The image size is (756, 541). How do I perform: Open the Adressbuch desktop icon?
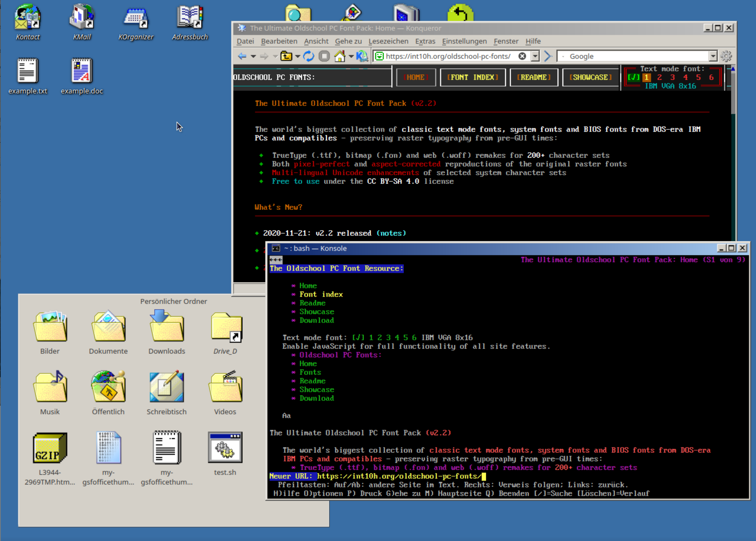tap(190, 22)
